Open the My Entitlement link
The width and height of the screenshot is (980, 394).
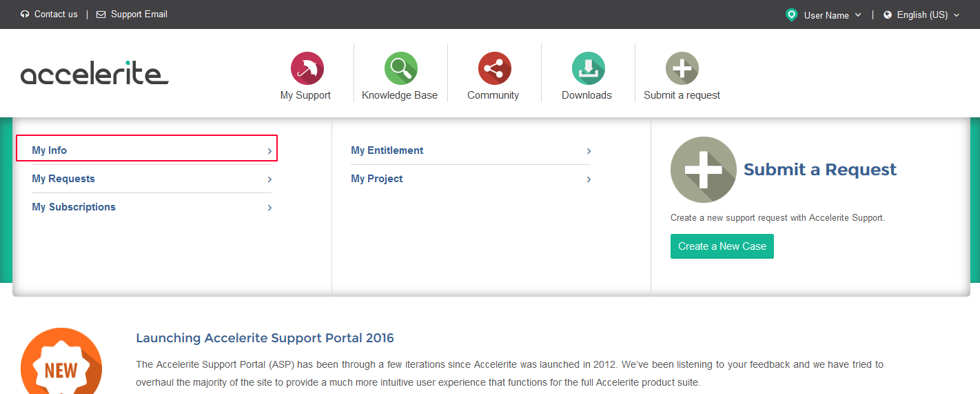click(387, 150)
